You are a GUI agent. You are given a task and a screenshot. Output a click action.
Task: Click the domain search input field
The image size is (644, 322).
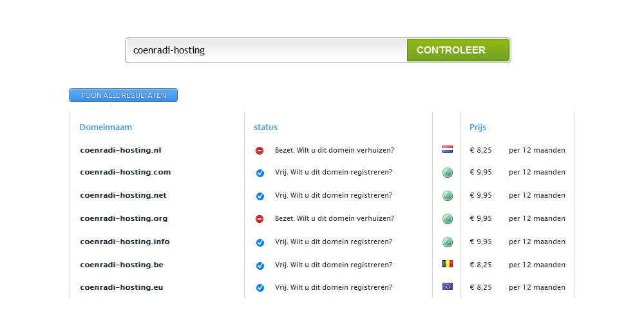pyautogui.click(x=267, y=50)
